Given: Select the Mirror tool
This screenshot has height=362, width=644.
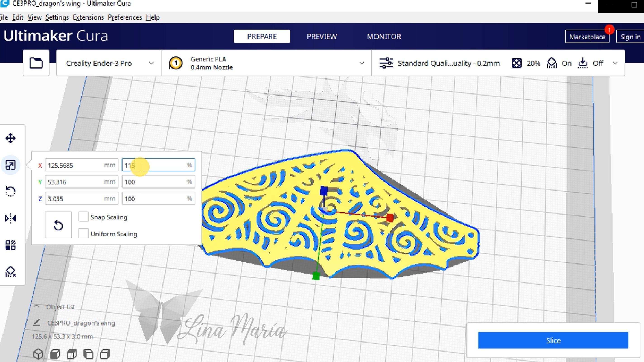Looking at the screenshot, I should click(10, 218).
